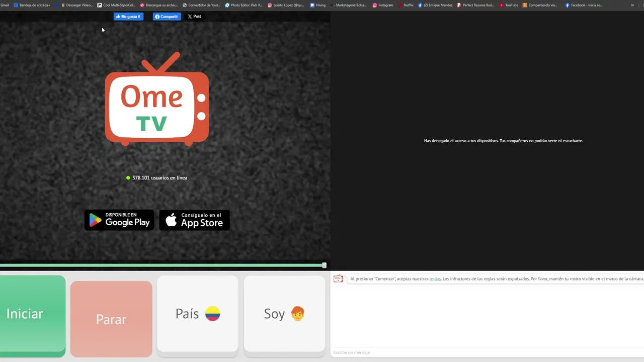Click the red Parar button
The height and width of the screenshot is (362, 644).
pos(111,319)
